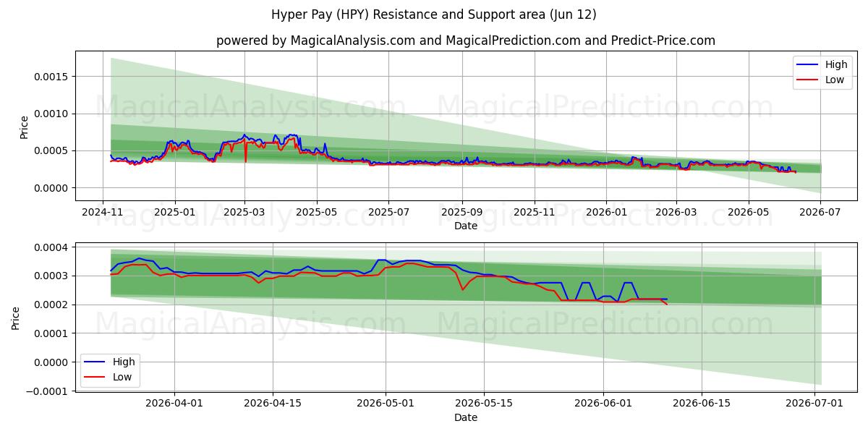This screenshot has width=868, height=434.
Task: Click the '2025-03' x-axis tick label
Action: [244, 212]
